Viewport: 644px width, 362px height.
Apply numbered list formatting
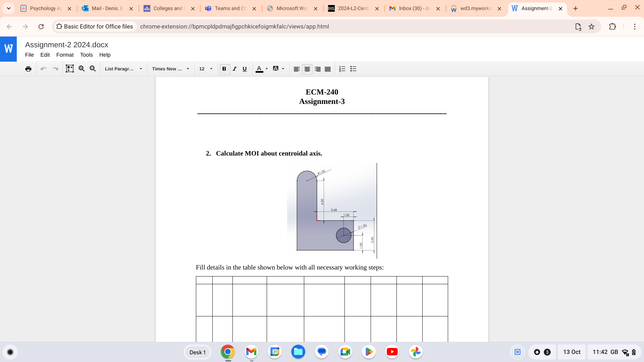coord(342,69)
